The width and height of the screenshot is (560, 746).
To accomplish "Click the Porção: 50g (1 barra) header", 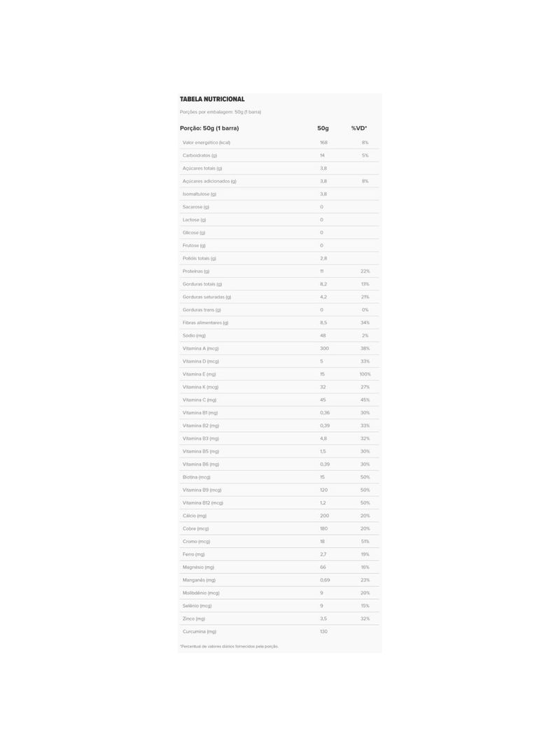I will coord(209,128).
